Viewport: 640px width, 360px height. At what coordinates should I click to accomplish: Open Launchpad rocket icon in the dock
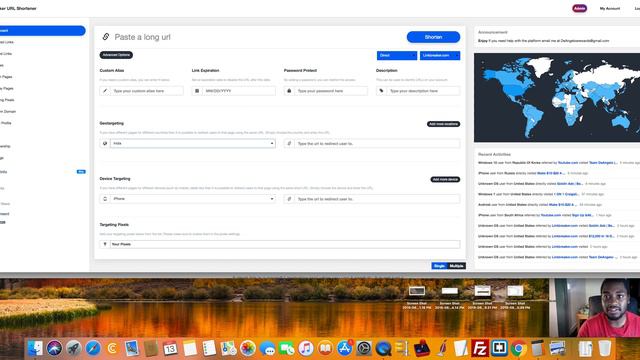click(73, 348)
